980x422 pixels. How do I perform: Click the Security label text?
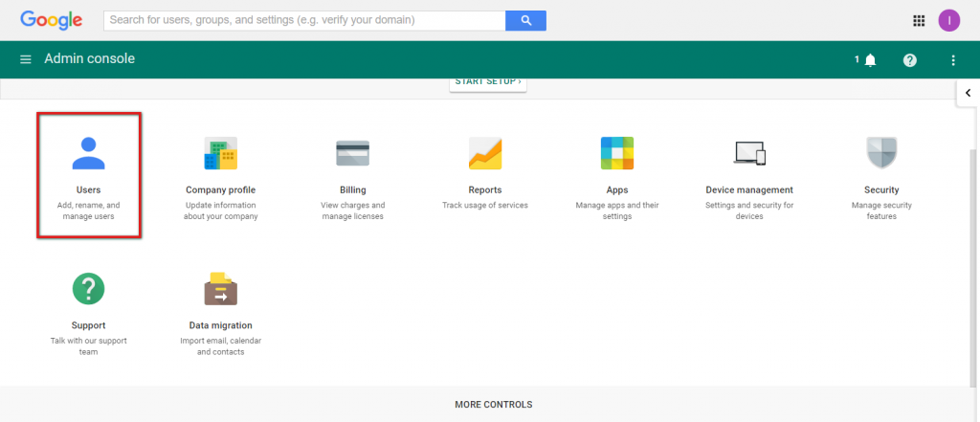pos(881,190)
